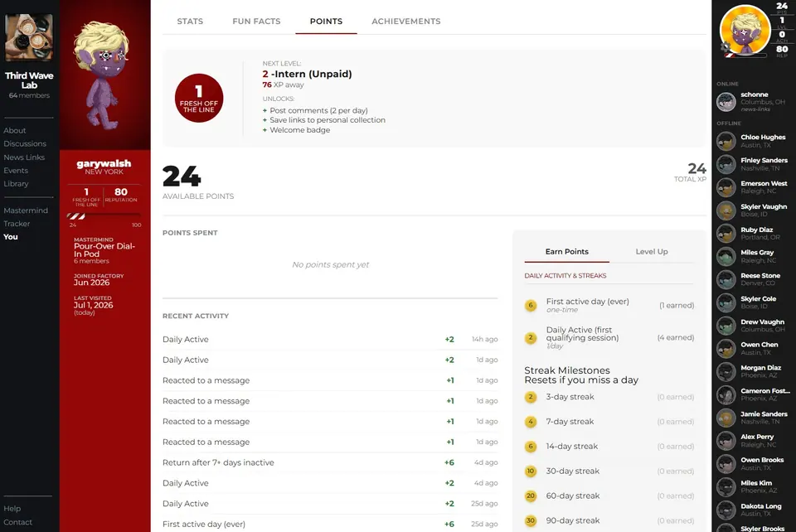Viewport: 796px width, 532px height.
Task: Go to Discussions in the sidebar
Action: pos(25,143)
